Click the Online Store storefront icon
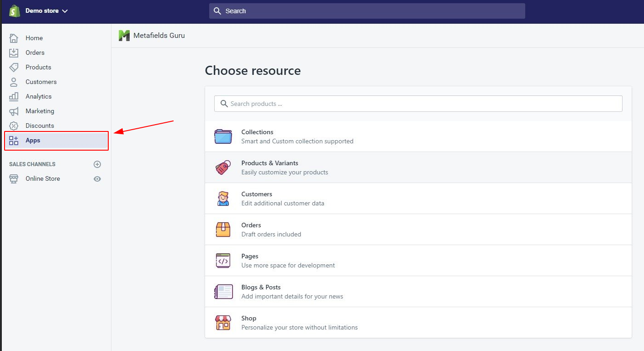Screen dimensions: 644x351 pyautogui.click(x=14, y=178)
